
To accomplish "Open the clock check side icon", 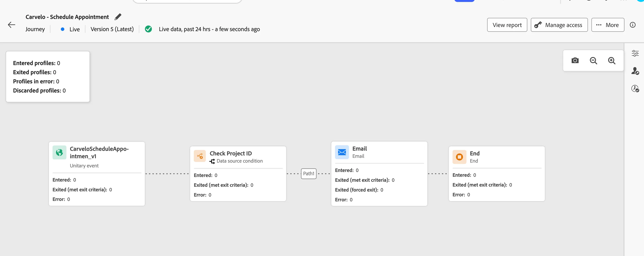I will [x=635, y=88].
